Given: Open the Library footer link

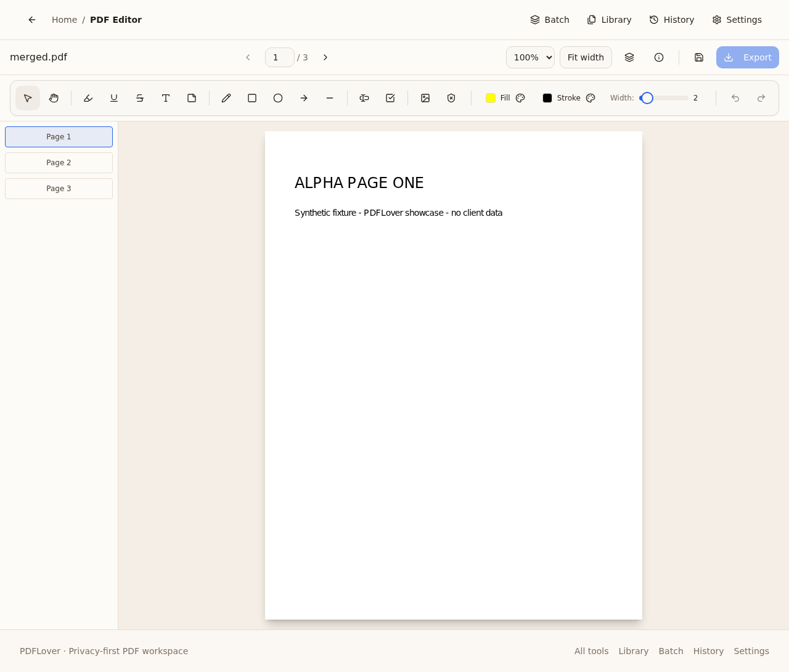Looking at the screenshot, I should pos(633,651).
